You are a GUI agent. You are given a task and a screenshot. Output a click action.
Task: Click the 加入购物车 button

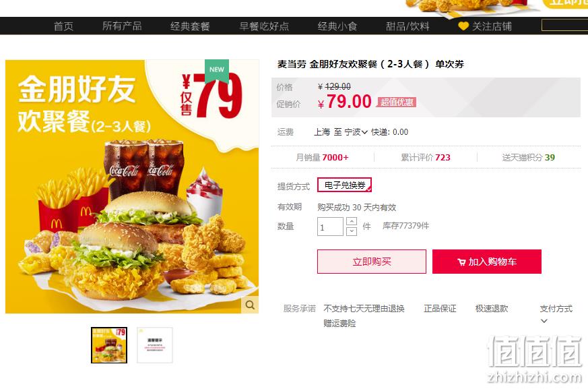tap(487, 262)
